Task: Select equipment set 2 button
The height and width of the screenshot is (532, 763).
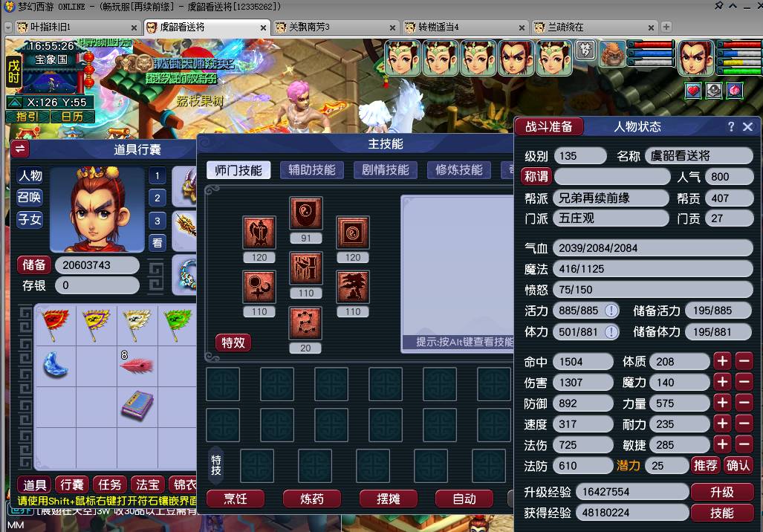Action: (158, 198)
